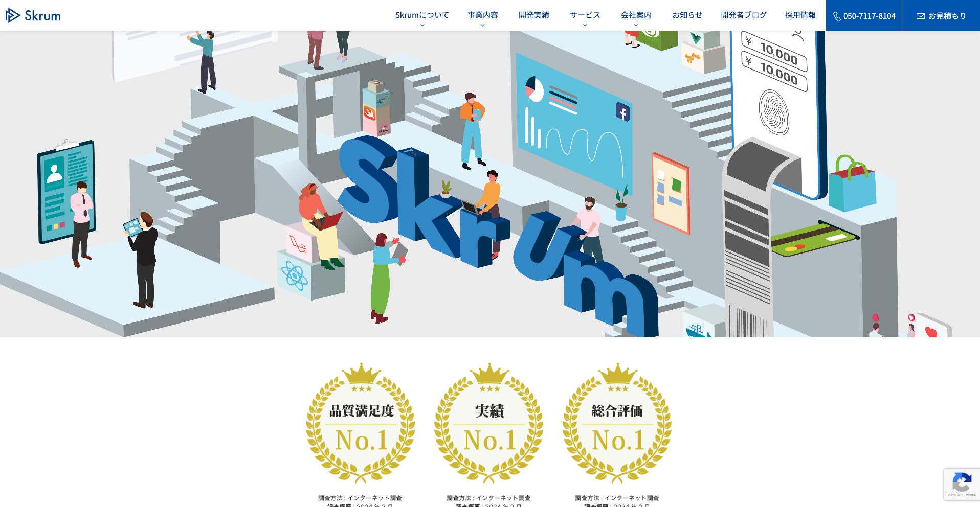This screenshot has width=980, height=507.
Task: Expand the chevron under 事業内容
Action: coord(482,25)
